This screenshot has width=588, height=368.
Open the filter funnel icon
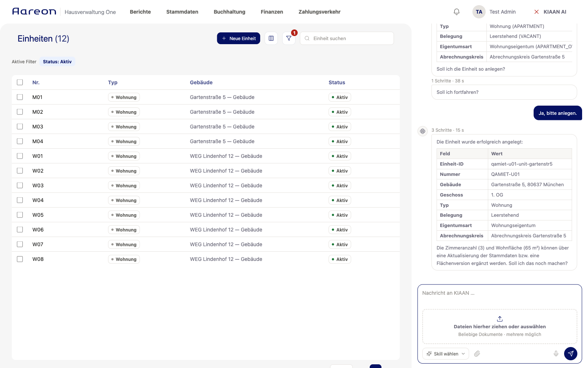(289, 38)
